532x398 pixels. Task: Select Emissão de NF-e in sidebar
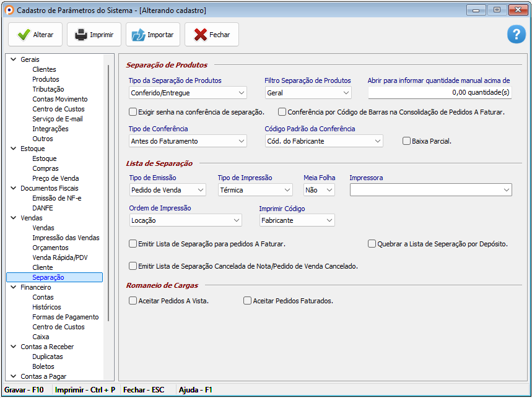[56, 198]
